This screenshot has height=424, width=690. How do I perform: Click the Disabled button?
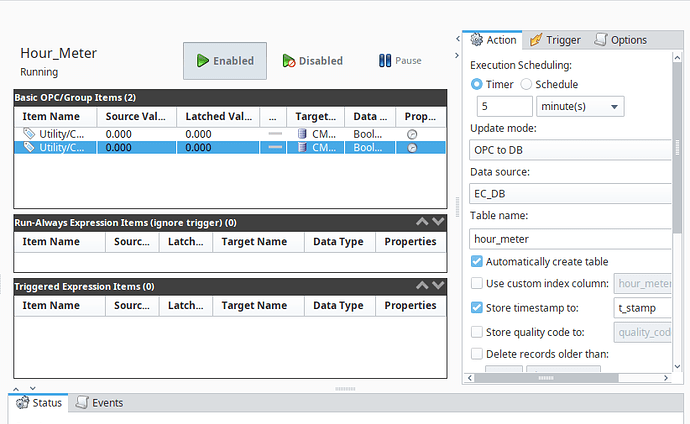pyautogui.click(x=312, y=61)
